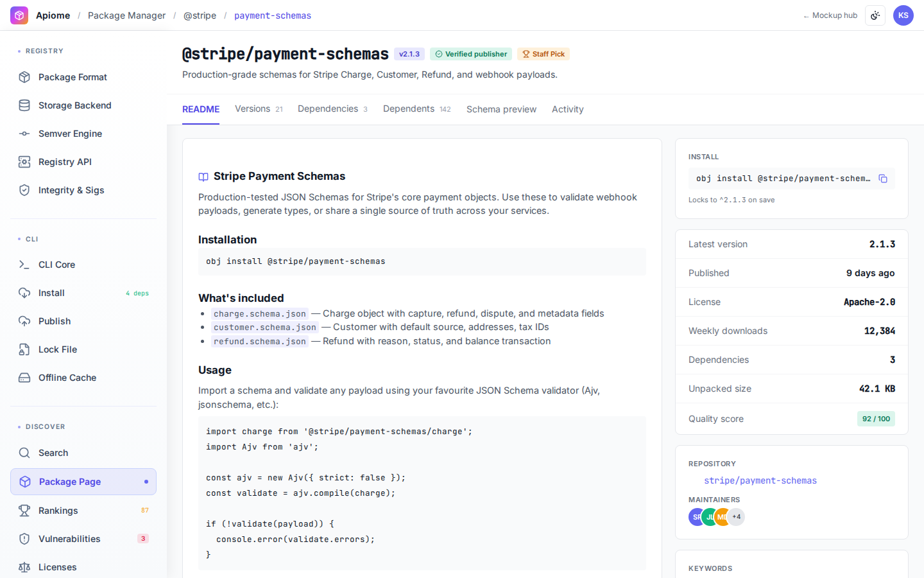Open the Dependents tab
Screen dimensions: 924x578
pos(417,109)
